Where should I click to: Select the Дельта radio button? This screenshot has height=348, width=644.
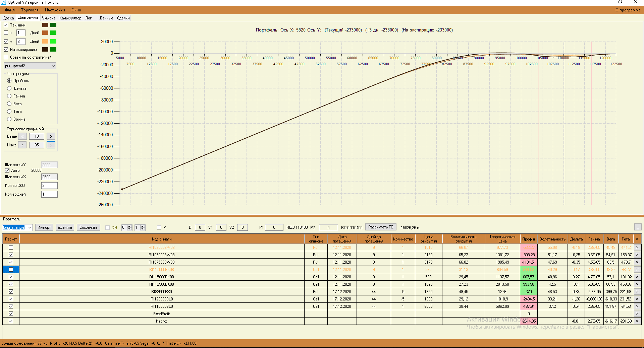click(9, 88)
